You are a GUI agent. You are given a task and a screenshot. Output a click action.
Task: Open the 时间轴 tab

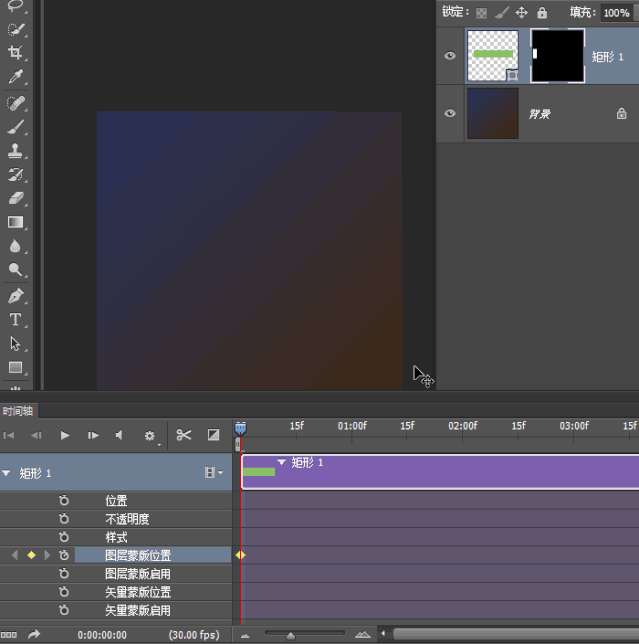(x=18, y=411)
